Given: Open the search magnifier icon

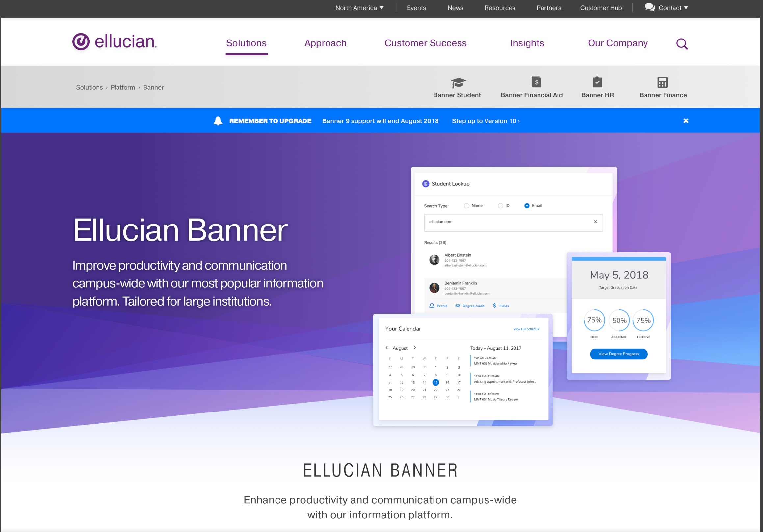Looking at the screenshot, I should point(682,43).
